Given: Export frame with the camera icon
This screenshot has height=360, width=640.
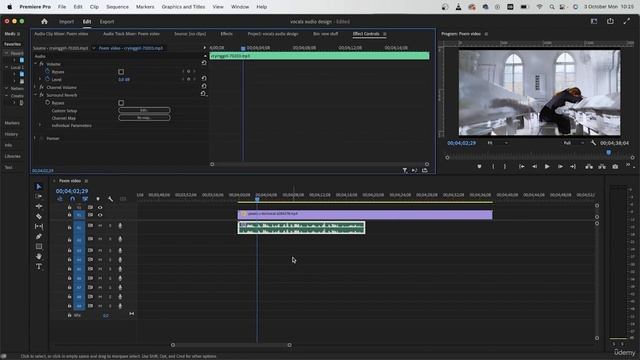Looking at the screenshot, I should point(615,167).
